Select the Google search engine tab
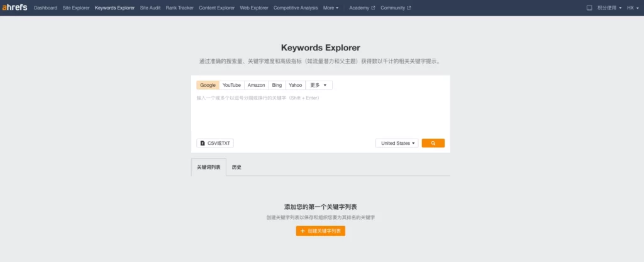 [208, 85]
